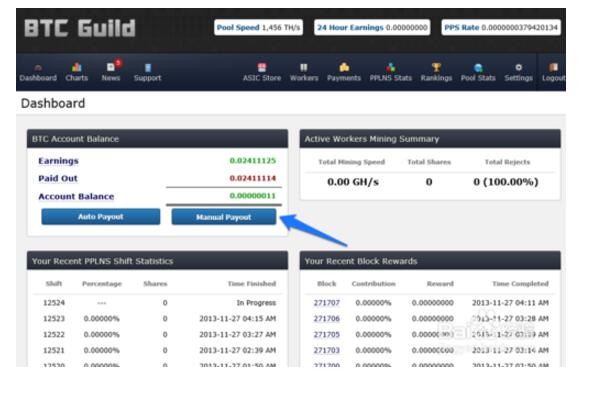Click time finished 2013-11-27 03:27 AM

[238, 335]
